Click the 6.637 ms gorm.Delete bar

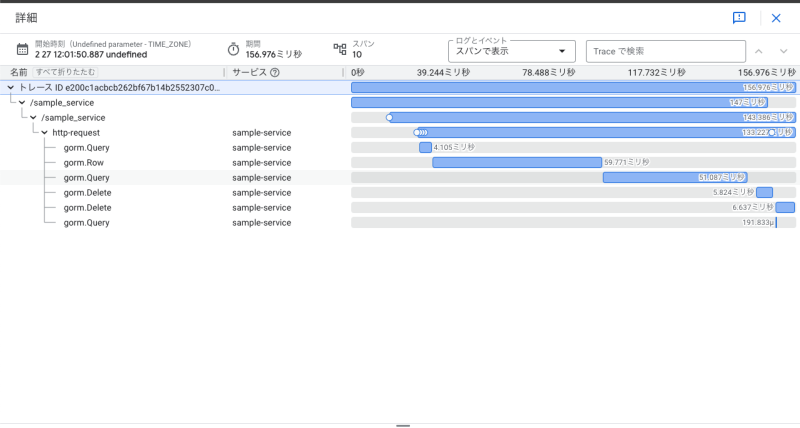click(785, 208)
